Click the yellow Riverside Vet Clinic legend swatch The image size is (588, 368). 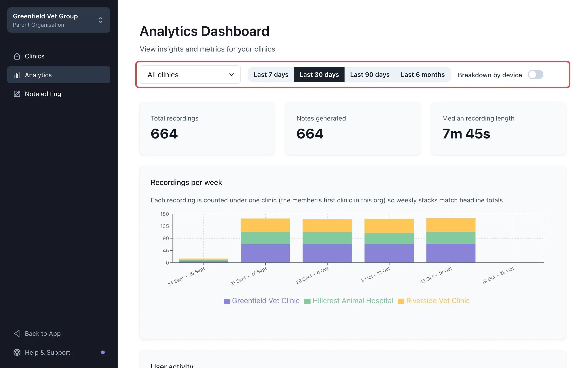click(401, 301)
